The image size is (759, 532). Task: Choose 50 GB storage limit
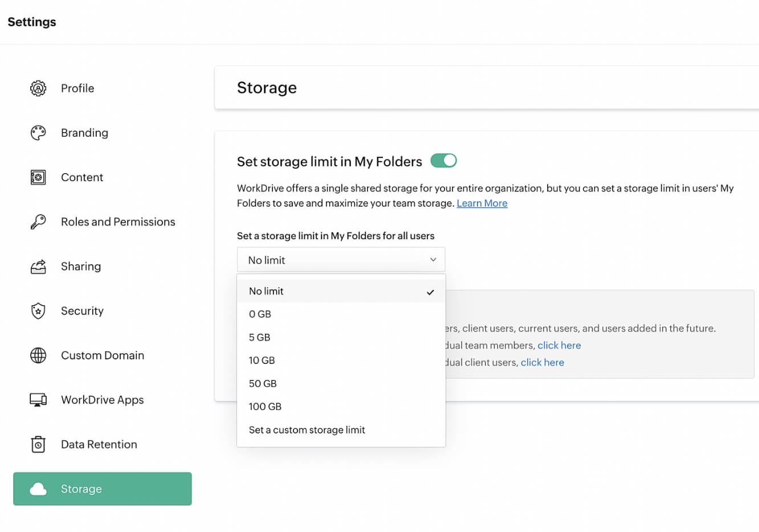tap(263, 383)
